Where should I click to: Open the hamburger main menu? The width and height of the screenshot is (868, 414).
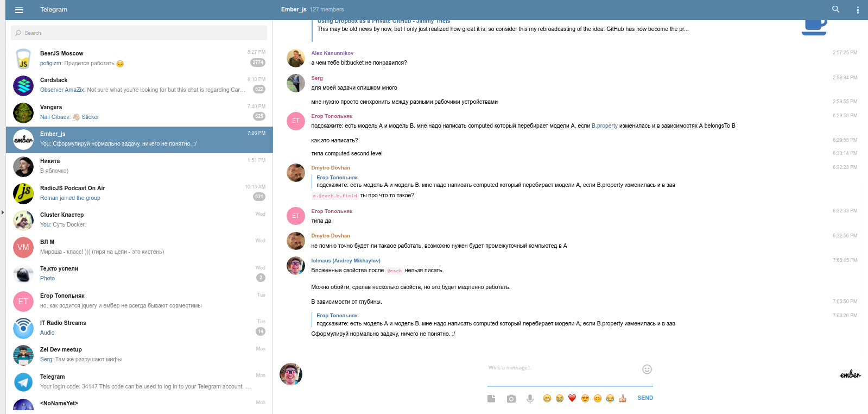click(19, 10)
